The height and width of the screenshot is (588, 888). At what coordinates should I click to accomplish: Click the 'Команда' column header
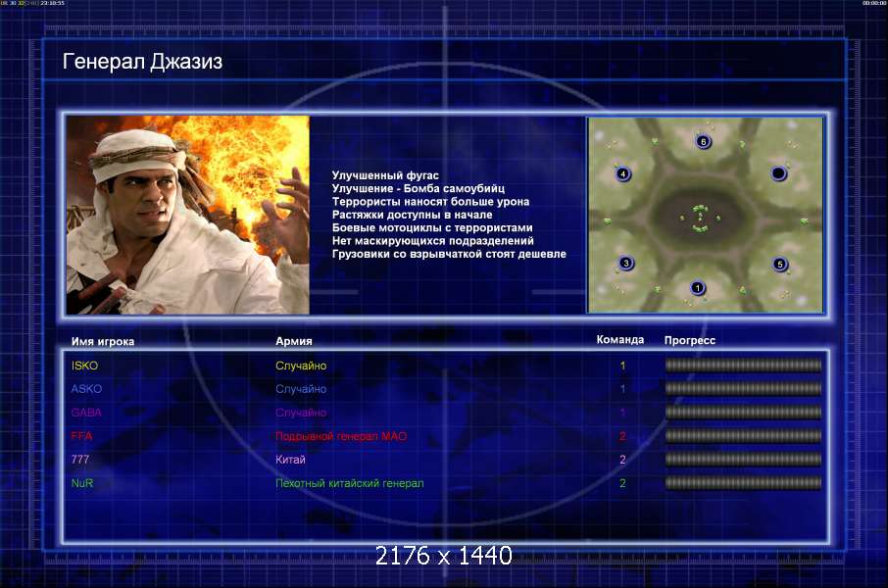pos(620,340)
